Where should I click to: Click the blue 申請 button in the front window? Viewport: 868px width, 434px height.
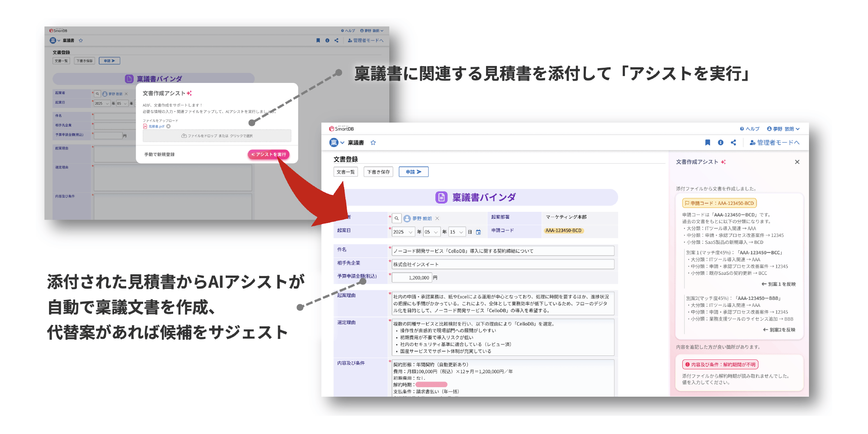click(x=414, y=172)
